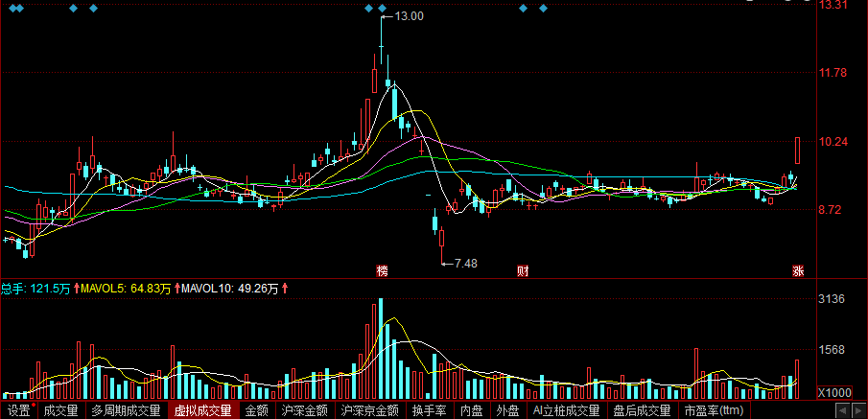Click the diamond marker above the 13.00 peak
The width and height of the screenshot is (868, 419).
tap(382, 9)
